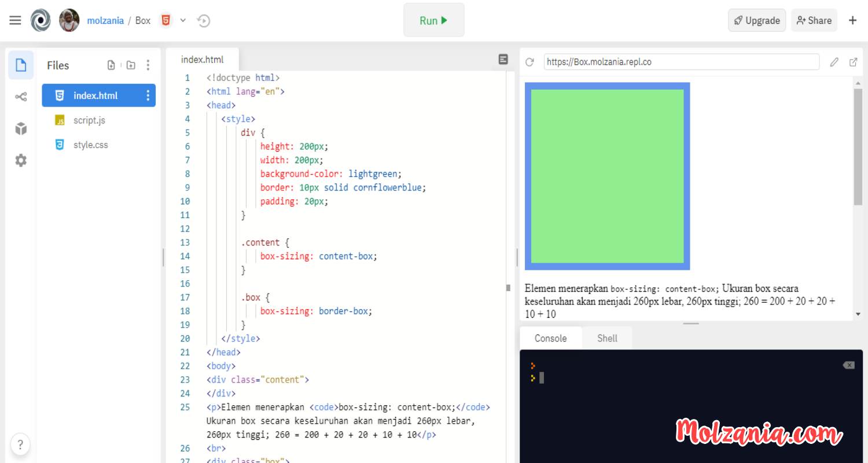Open style.css file
Viewport: 868px width, 463px height.
[90, 145]
